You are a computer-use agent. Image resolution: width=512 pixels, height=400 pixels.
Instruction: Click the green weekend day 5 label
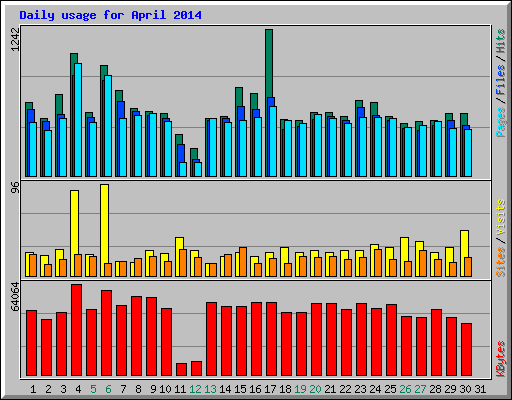[x=93, y=389]
